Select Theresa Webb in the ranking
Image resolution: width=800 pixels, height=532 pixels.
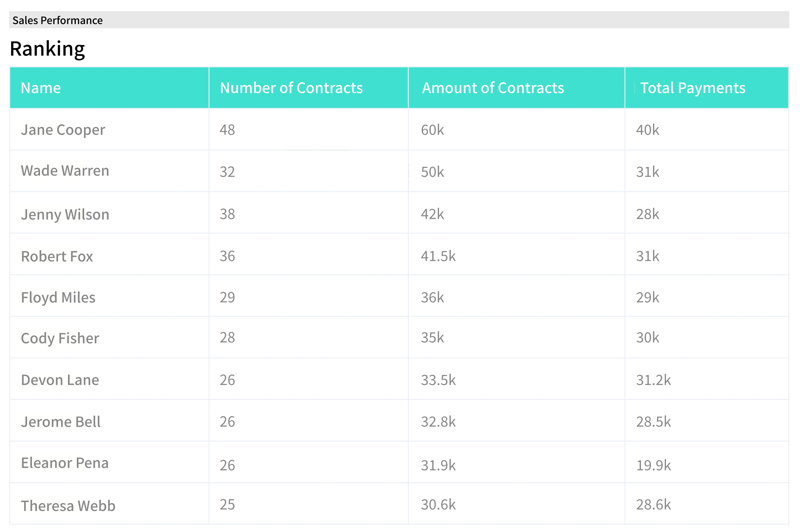click(68, 506)
